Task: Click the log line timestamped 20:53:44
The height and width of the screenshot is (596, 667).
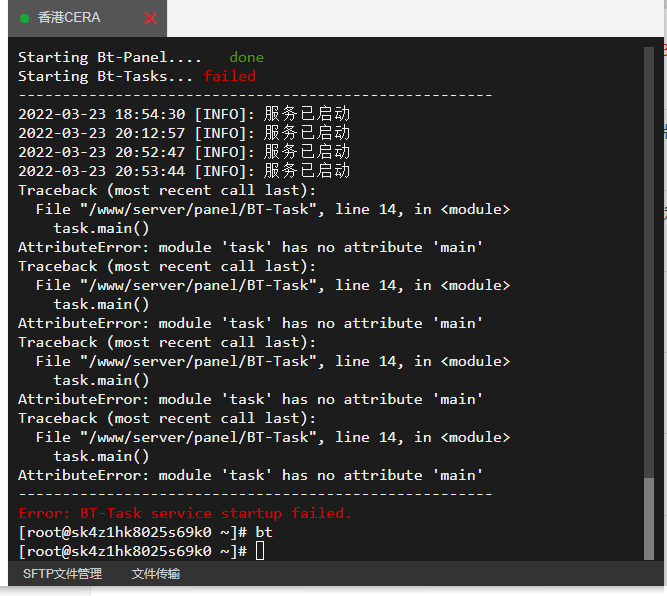Action: coord(184,171)
